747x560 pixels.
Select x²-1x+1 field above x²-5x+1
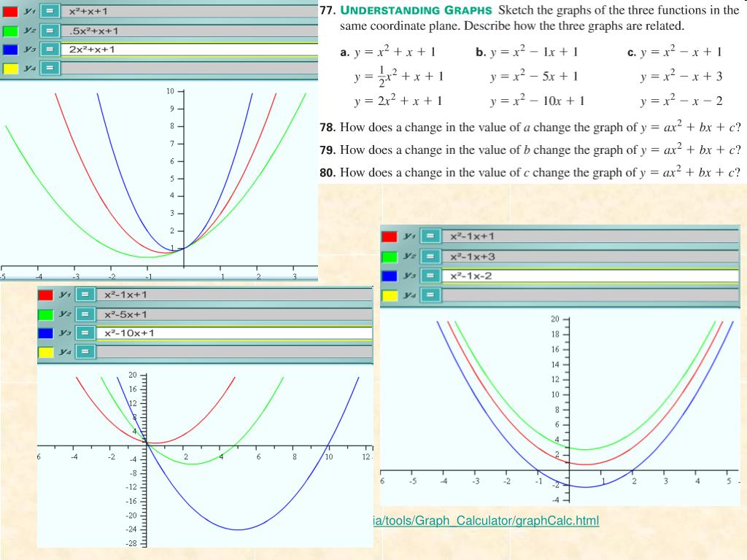coord(234,295)
